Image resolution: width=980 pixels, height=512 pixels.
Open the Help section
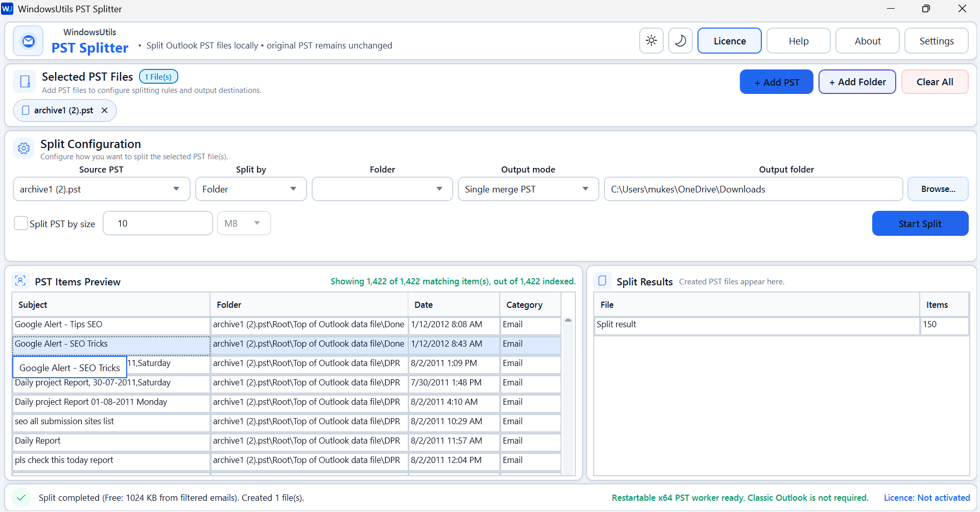pyautogui.click(x=798, y=41)
